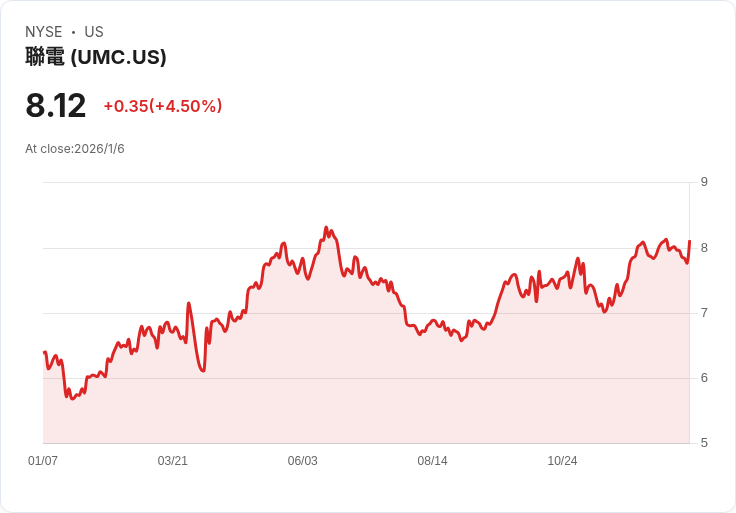This screenshot has height=513, width=736.
Task: Click the 9 y-axis price label
Action: click(x=704, y=182)
